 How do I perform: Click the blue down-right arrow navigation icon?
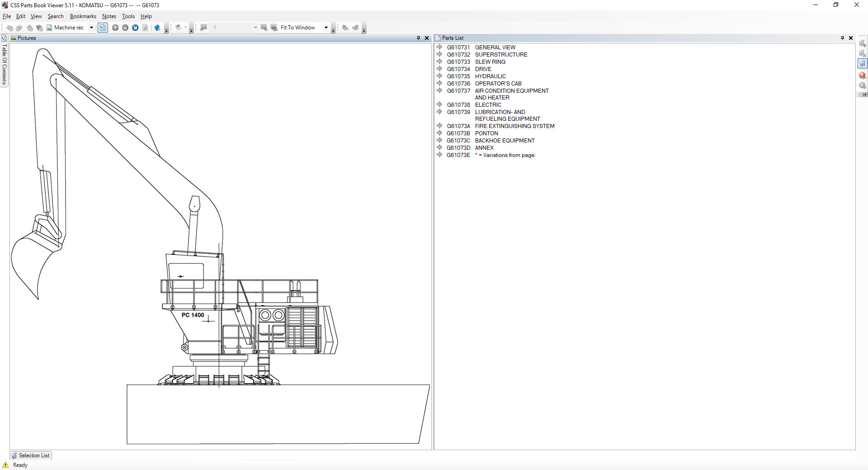click(135, 28)
